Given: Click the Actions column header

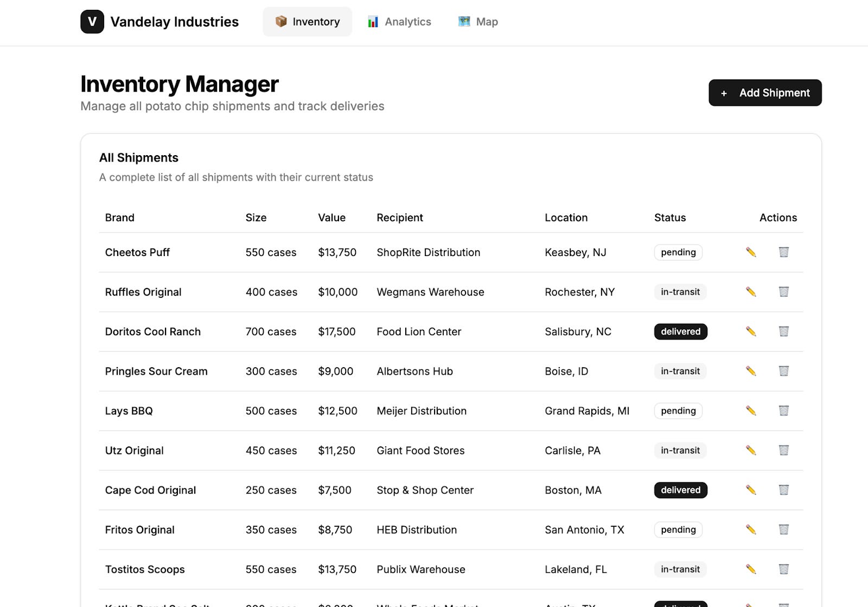Looking at the screenshot, I should coord(778,218).
